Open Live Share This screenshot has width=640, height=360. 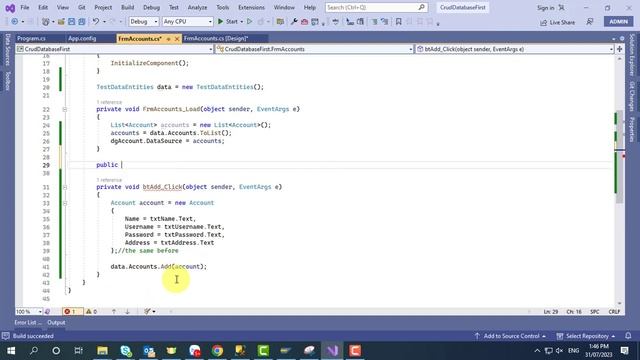click(557, 22)
